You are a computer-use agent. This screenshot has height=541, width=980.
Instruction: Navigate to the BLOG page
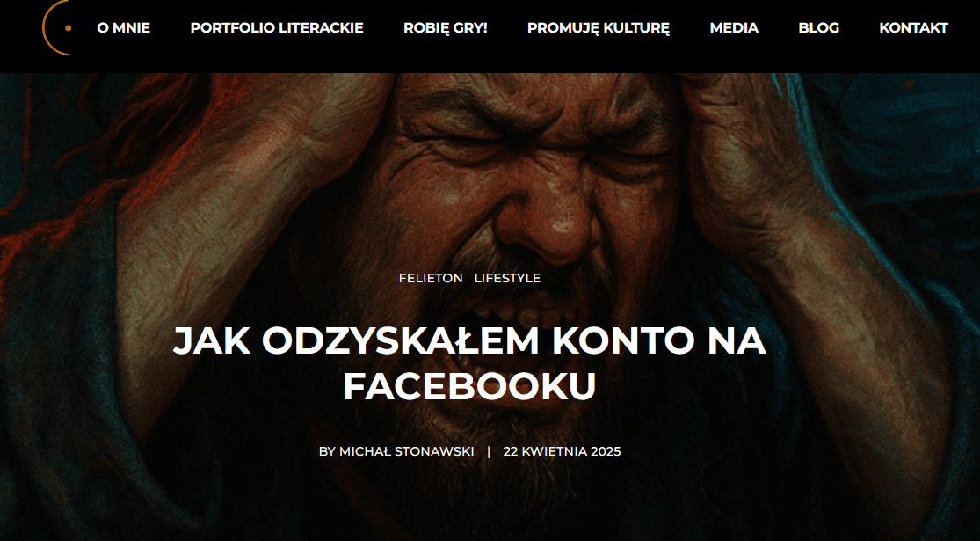tap(818, 27)
